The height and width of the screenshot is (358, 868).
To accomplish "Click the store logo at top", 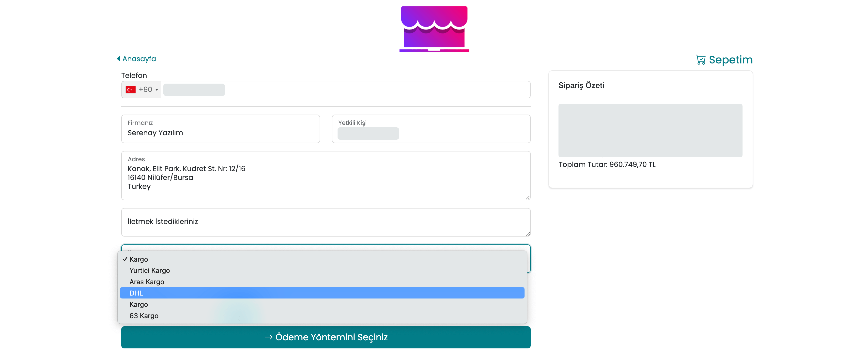I will [x=434, y=29].
